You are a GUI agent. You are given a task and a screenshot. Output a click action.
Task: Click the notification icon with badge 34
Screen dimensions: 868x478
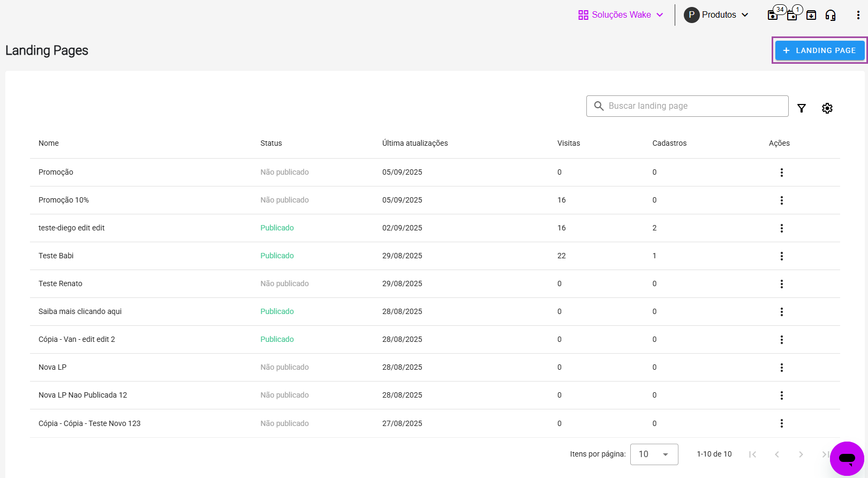[773, 14]
